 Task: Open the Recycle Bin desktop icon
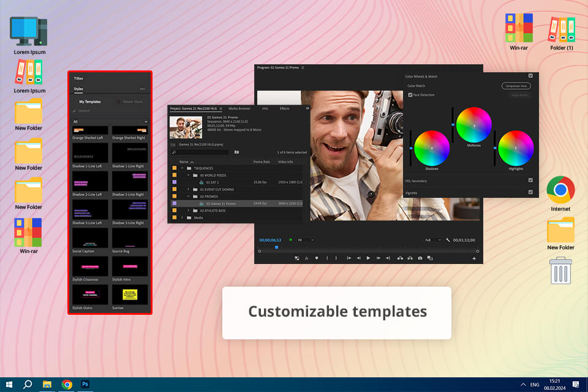(560, 270)
